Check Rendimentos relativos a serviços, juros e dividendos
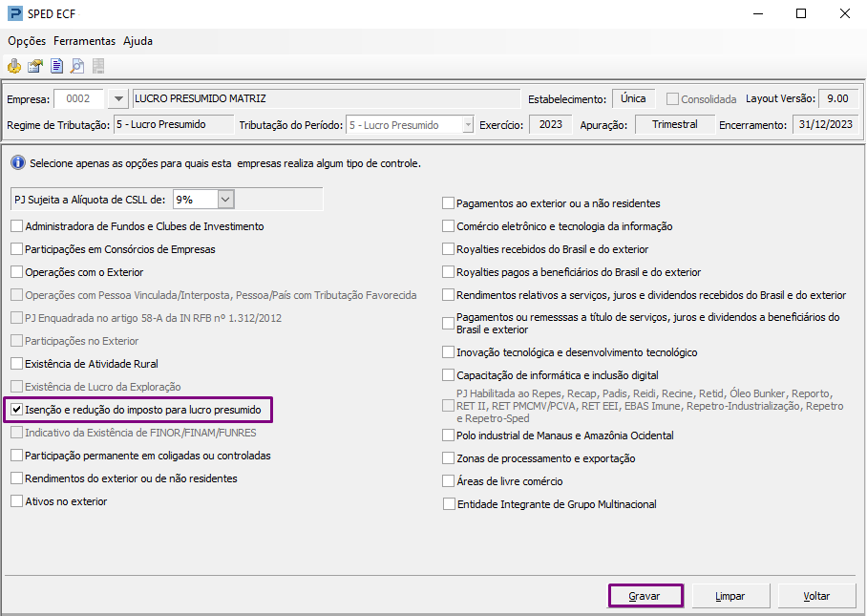867x616 pixels. [x=449, y=295]
